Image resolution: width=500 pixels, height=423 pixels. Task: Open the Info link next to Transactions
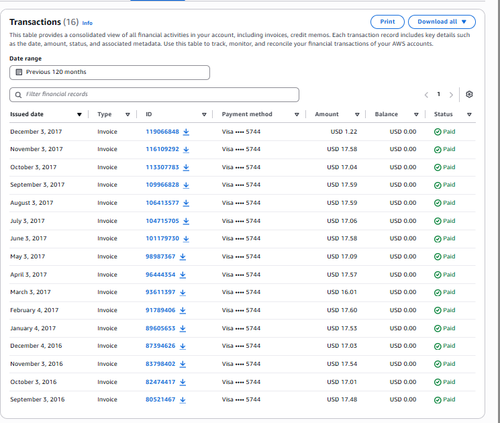[87, 23]
